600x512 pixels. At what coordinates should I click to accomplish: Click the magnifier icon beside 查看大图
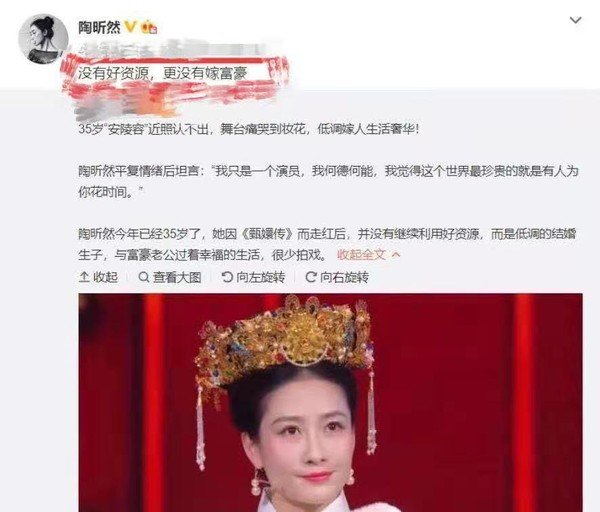pos(143,277)
